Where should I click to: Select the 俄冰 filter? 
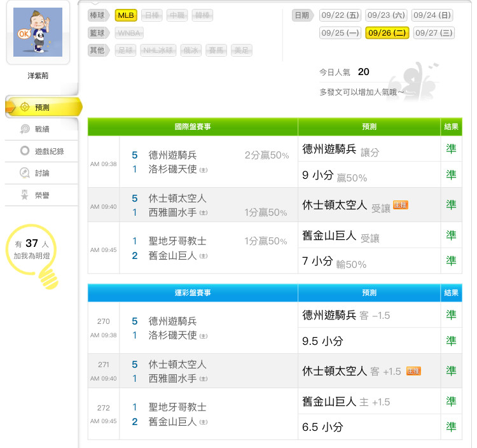[x=191, y=50]
